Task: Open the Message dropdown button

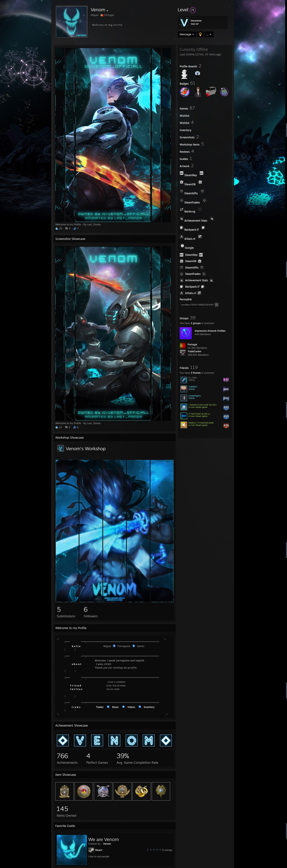Action: (186, 34)
